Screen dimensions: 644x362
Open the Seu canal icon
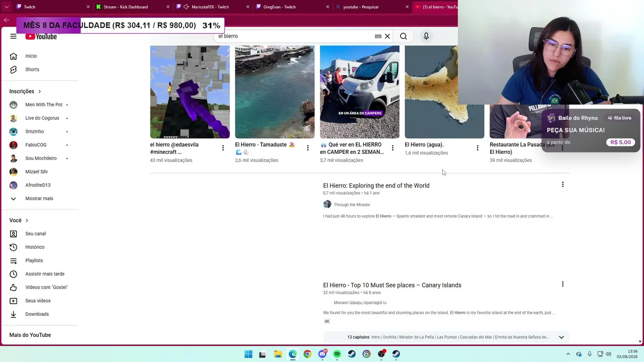(x=14, y=234)
